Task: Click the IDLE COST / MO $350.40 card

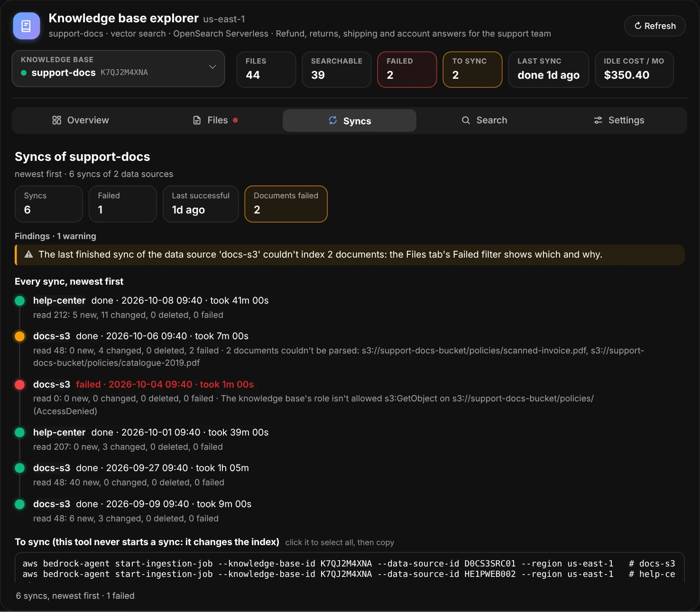Action: [634, 69]
